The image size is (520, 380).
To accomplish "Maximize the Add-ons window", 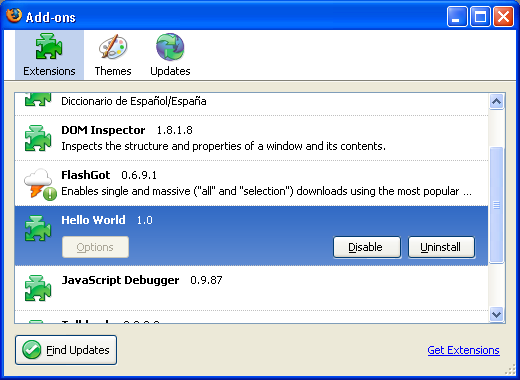I will [x=480, y=16].
